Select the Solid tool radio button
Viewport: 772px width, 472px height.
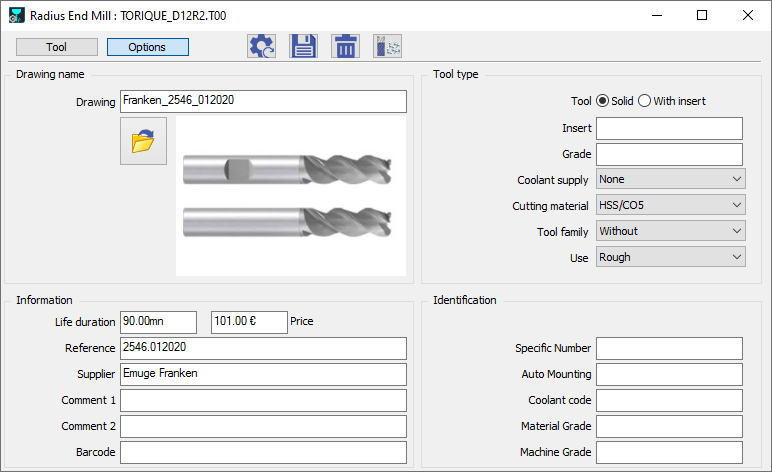(x=603, y=101)
